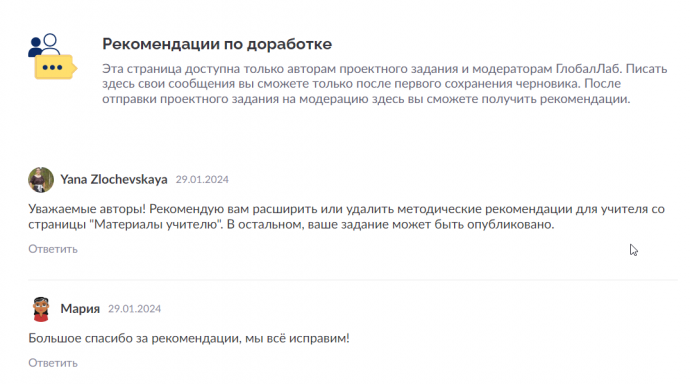Click the dark blue user silhouette icon

(35, 47)
